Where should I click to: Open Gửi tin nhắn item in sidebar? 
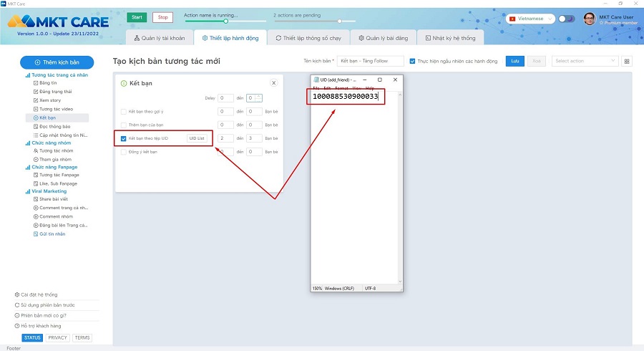pyautogui.click(x=52, y=234)
